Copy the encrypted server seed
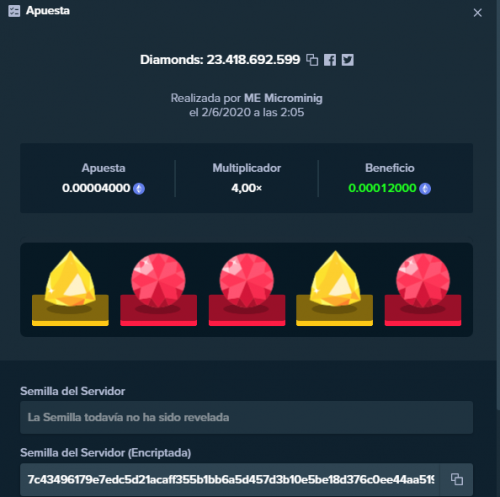The width and height of the screenshot is (500, 497). pyautogui.click(x=457, y=479)
